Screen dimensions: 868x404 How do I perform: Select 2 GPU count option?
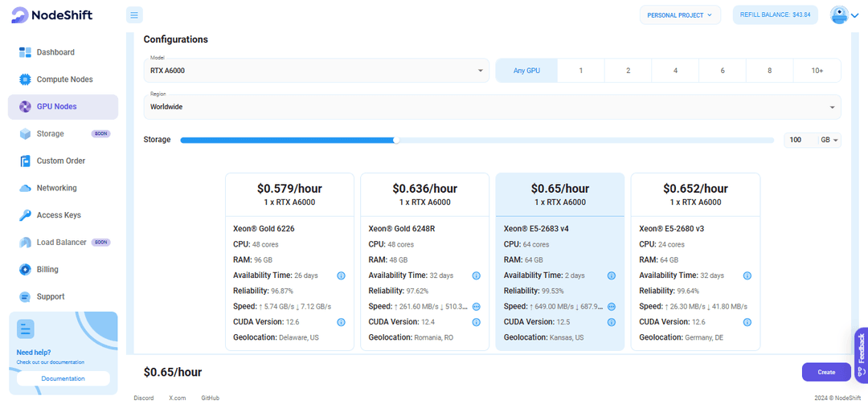628,71
